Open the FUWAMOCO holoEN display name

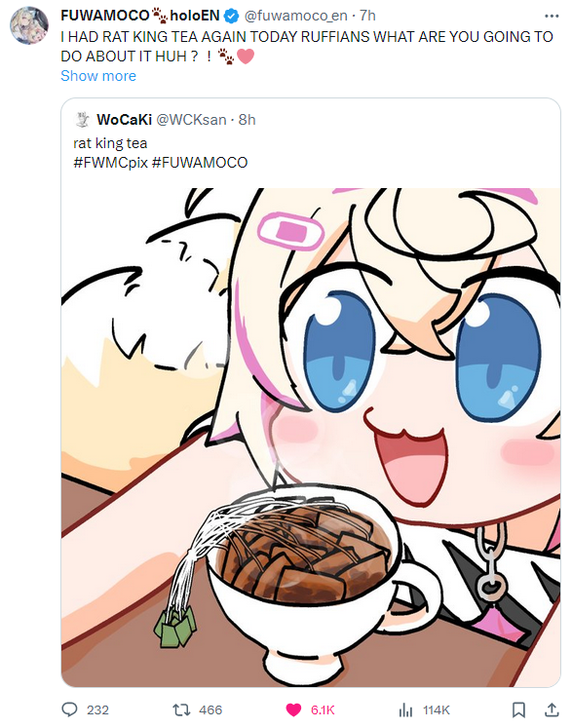tap(140, 16)
